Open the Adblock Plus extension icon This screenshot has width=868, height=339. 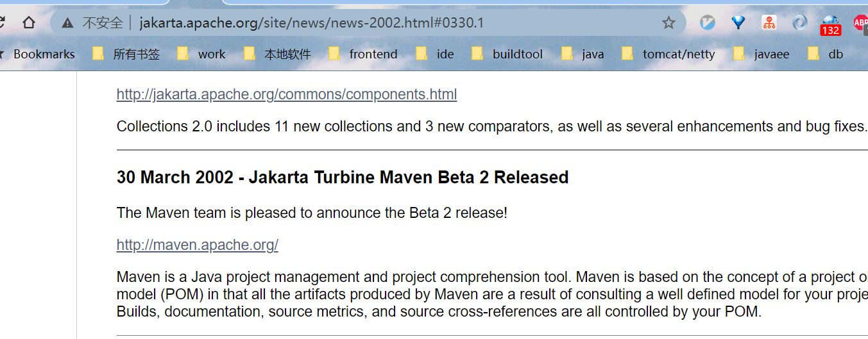point(860,23)
